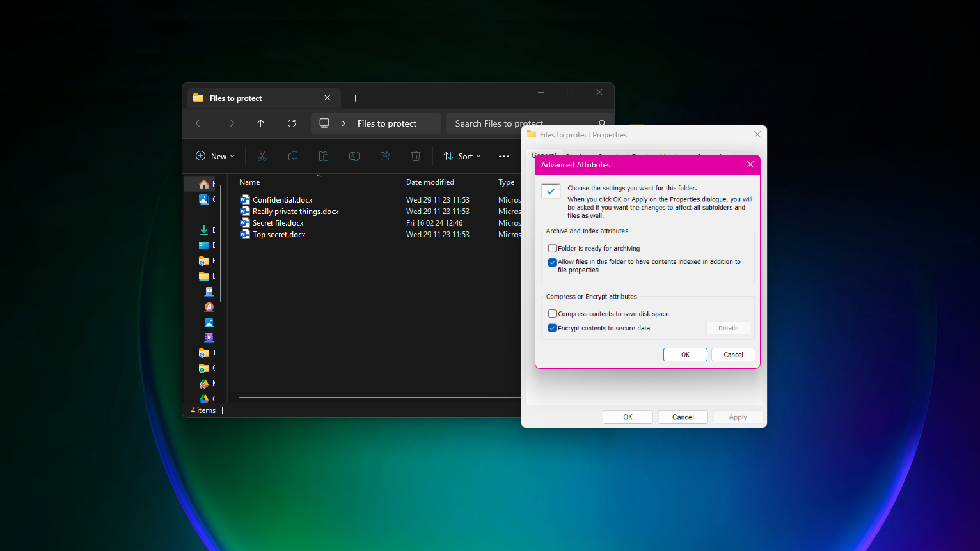980x551 pixels.
Task: Go forward with the right arrow
Action: (x=230, y=123)
